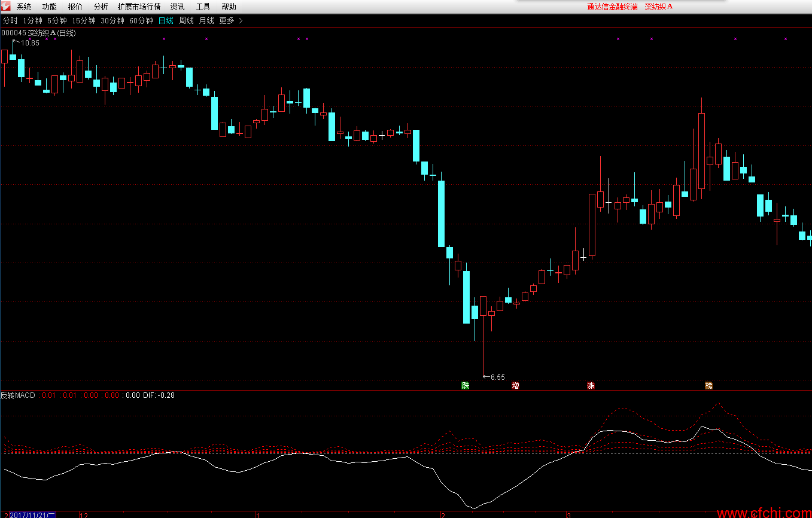Viewport: 812px width, 518px height.
Task: Open the 扩展市场行情 menu
Action: pyautogui.click(x=139, y=7)
